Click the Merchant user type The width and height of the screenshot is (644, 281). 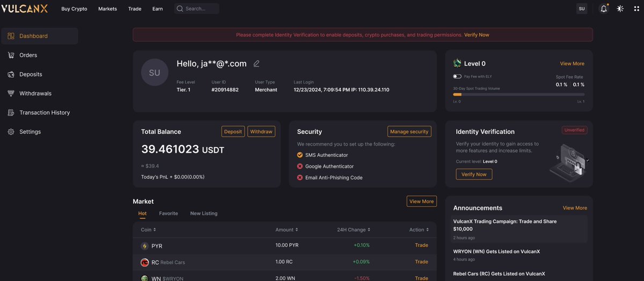[266, 90]
